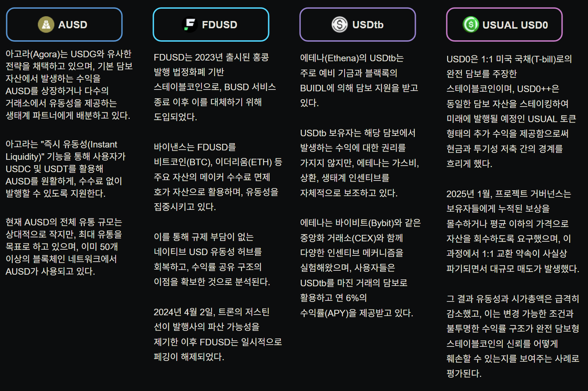588x391 pixels.
Task: Click the first AUSD paragraph about Agora
Action: click(69, 85)
